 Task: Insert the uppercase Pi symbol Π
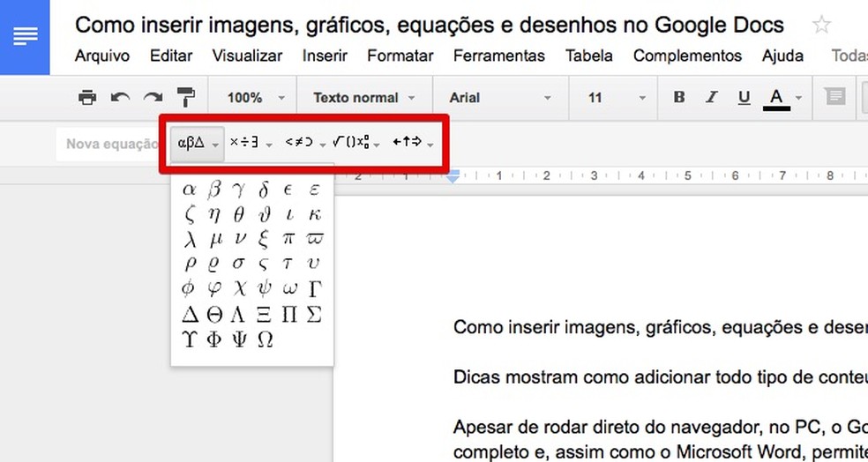(289, 314)
